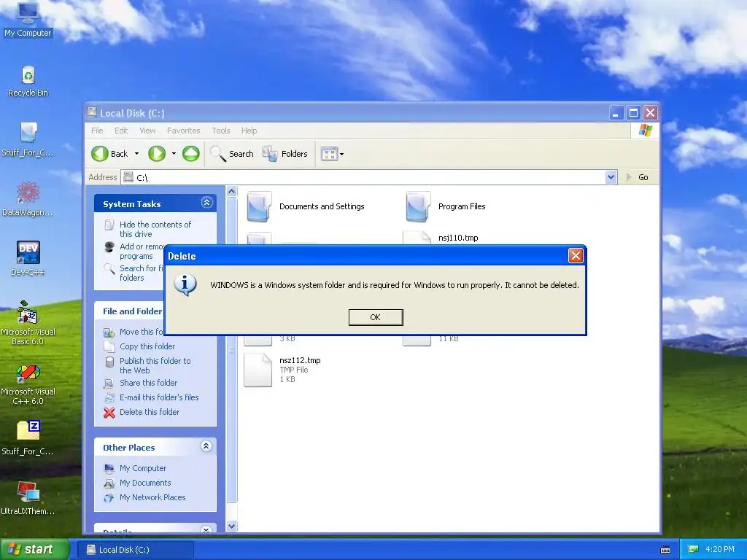Open the File menu
Screen dimensions: 747x560
[x=97, y=131]
